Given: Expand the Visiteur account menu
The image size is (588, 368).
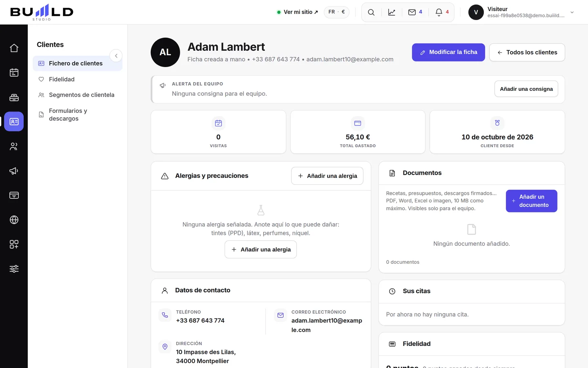Looking at the screenshot, I should [522, 12].
